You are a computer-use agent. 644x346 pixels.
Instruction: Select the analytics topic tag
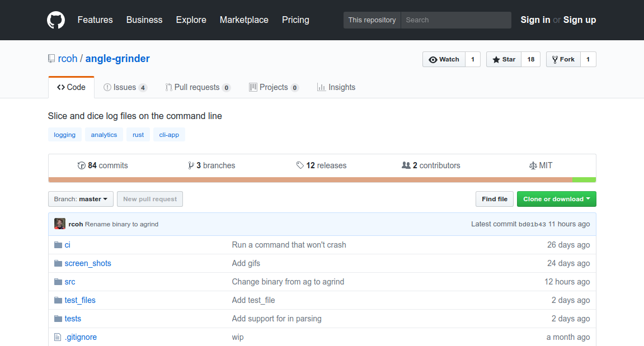point(104,135)
